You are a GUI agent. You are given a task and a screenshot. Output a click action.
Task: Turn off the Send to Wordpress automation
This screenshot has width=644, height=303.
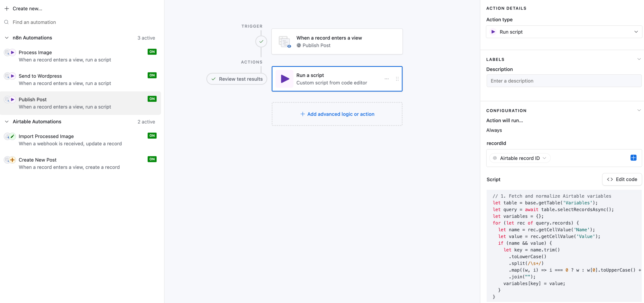(x=152, y=75)
